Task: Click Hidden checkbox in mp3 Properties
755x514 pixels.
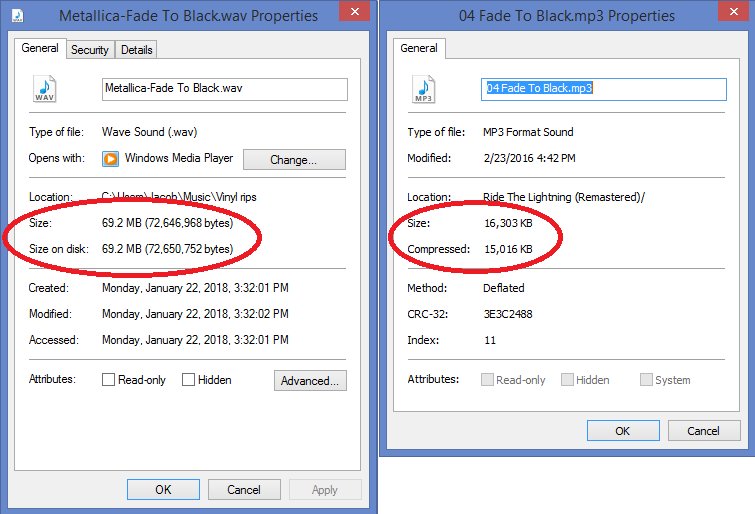Action: (567, 380)
